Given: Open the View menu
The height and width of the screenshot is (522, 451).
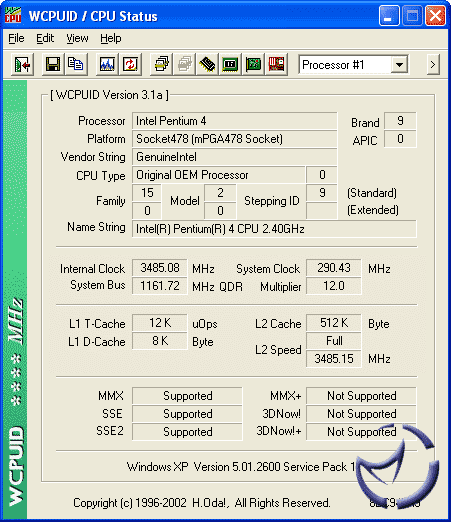Looking at the screenshot, I should (77, 38).
